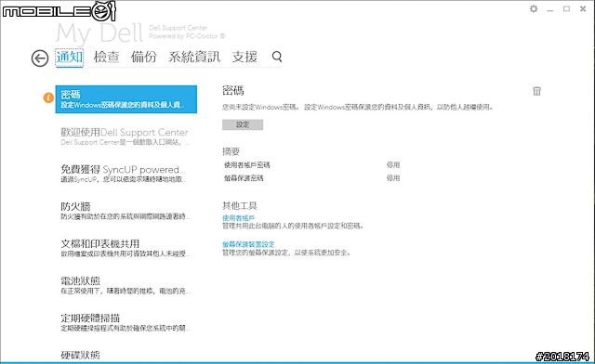Click the 其他工具 section heading
This screenshot has width=595, height=364.
pos(240,206)
